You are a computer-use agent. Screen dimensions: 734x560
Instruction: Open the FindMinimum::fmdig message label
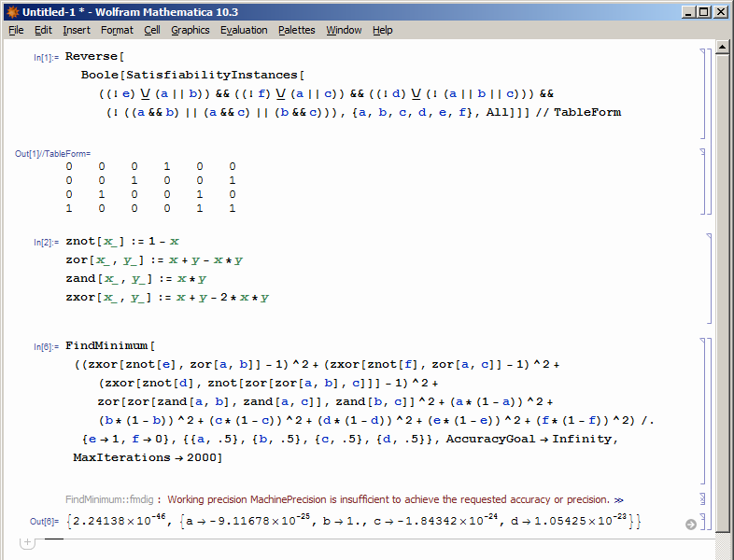tap(110, 499)
